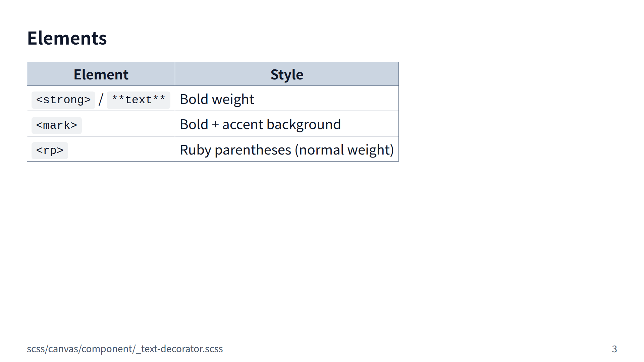Click the <rp> code tag
The image size is (644, 362).
50,150
